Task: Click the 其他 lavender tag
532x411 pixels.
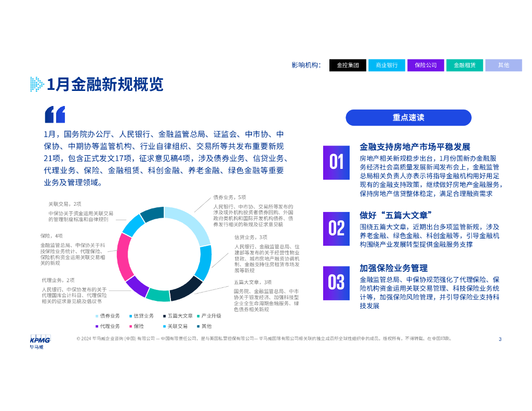Action: click(503, 65)
